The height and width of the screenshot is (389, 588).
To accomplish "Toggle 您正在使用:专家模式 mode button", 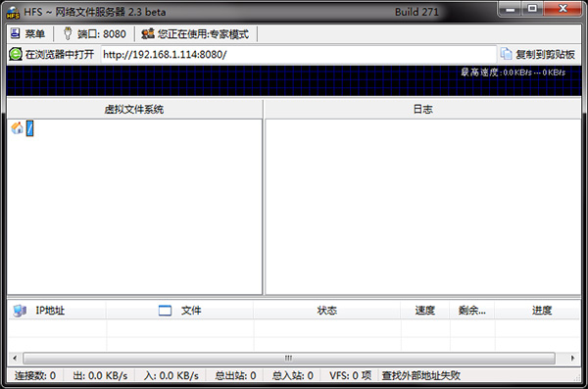I will coord(195,33).
